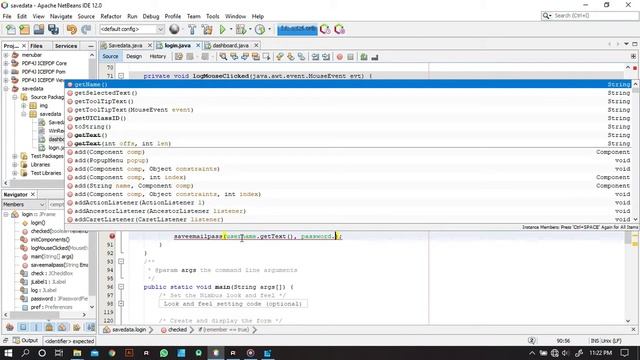Collapse main method fold at line 96

tap(121, 287)
